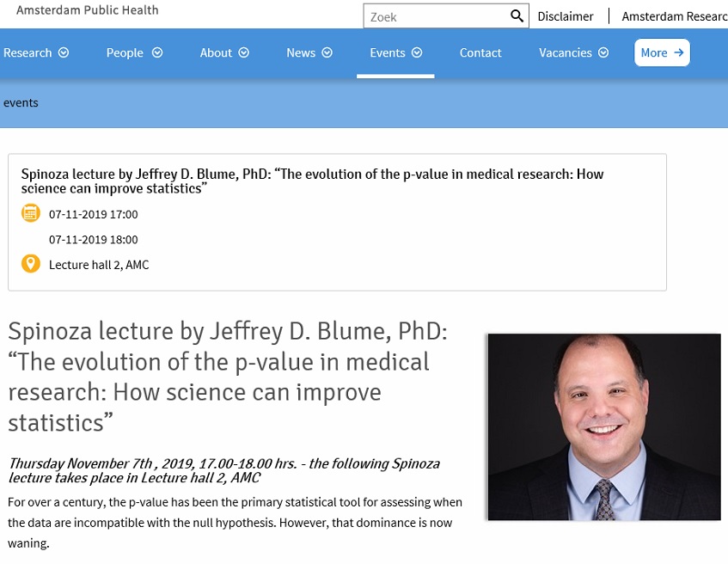This screenshot has width=728, height=564.
Task: Click the search magnifying glass icon
Action: tap(517, 16)
